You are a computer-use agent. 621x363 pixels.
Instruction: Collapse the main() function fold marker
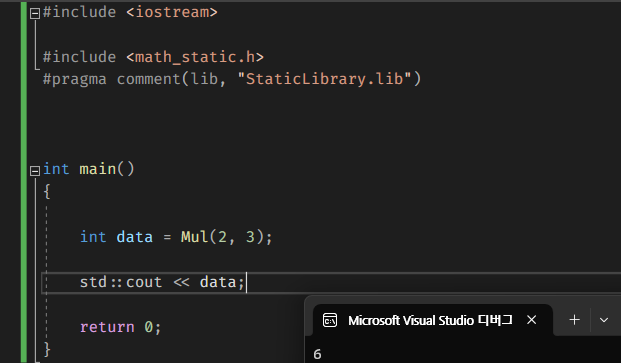[x=35, y=171]
